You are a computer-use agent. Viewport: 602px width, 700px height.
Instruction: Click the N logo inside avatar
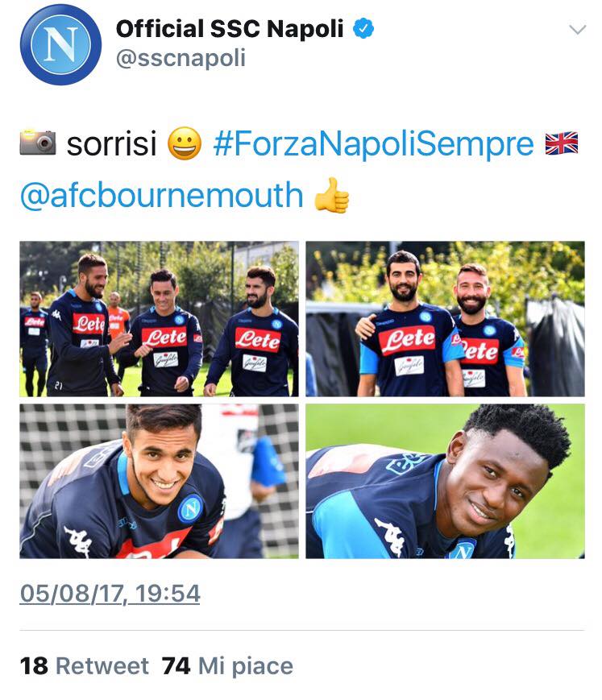pos(60,44)
